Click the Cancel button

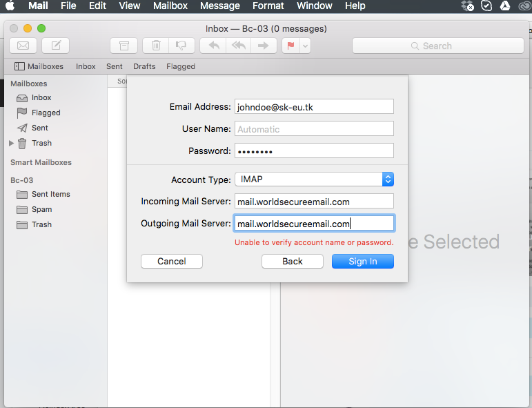[x=172, y=262]
